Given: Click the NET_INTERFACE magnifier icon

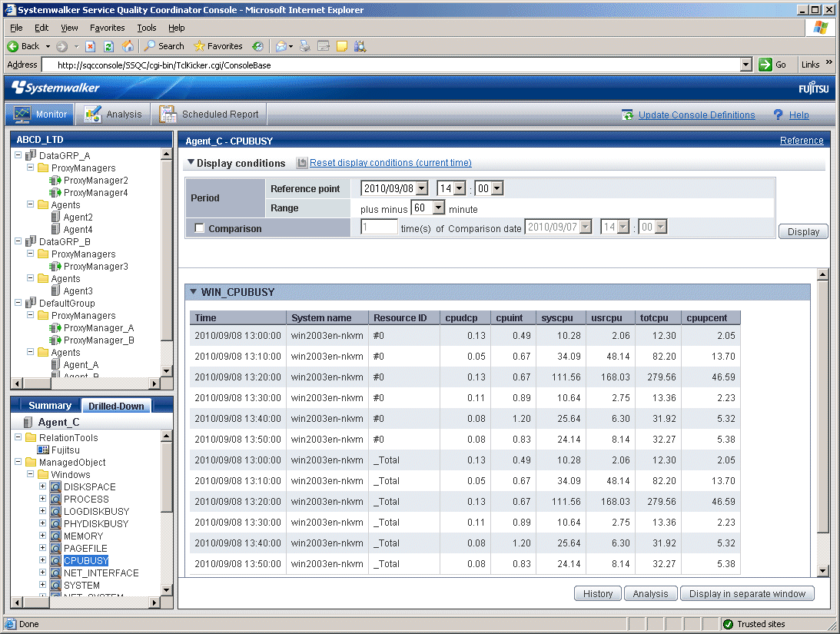Looking at the screenshot, I should (55, 573).
